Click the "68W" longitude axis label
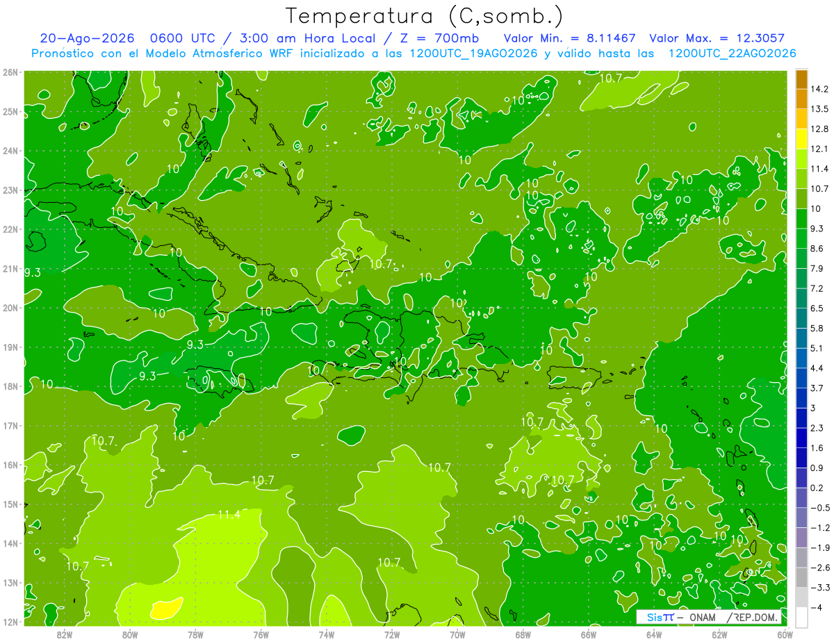 click(x=523, y=634)
